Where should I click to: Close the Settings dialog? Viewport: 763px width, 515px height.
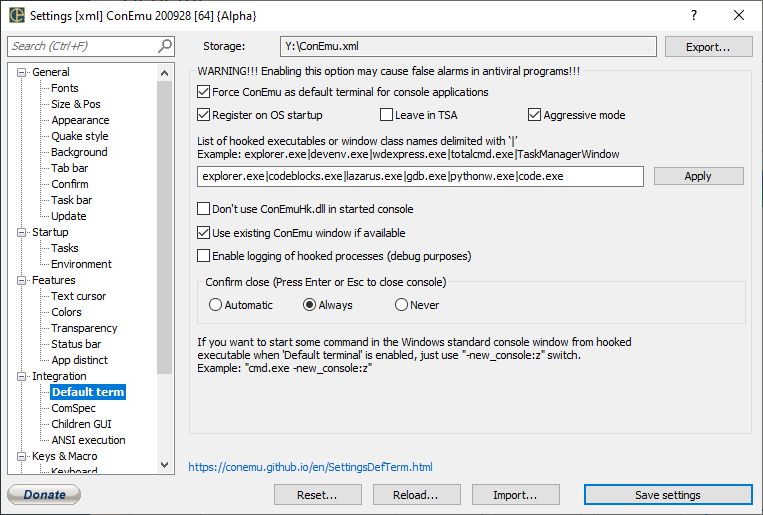click(x=739, y=15)
